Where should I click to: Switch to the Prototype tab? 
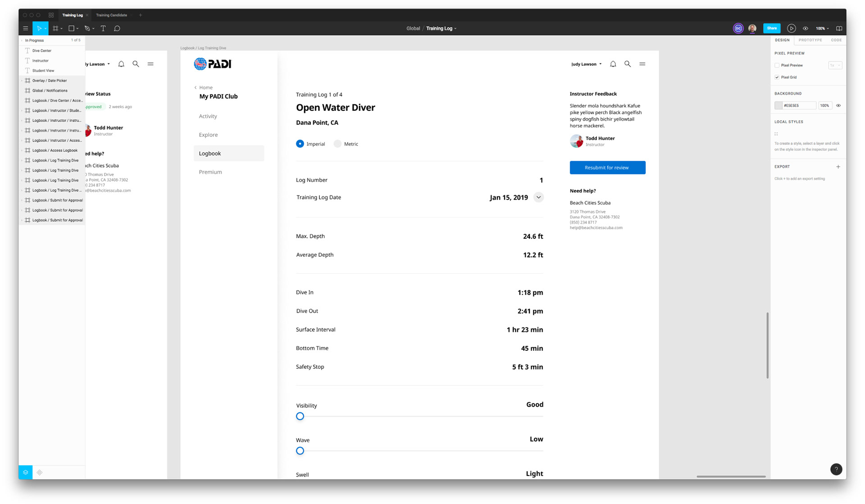(810, 40)
